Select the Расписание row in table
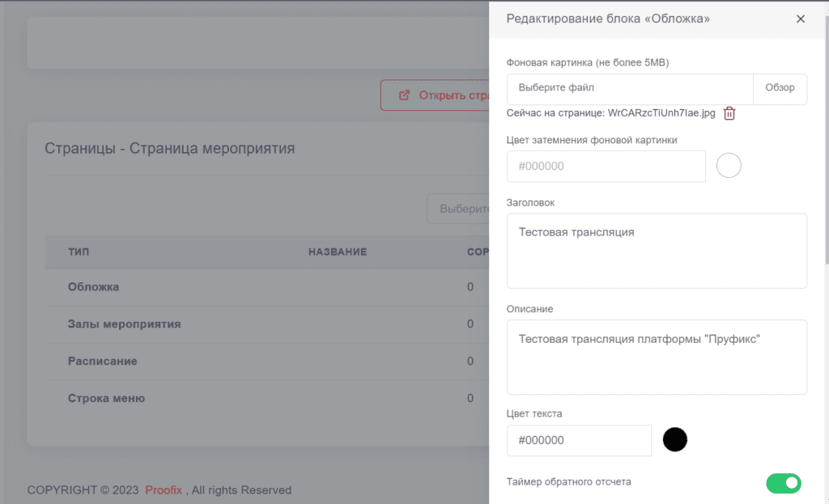The image size is (829, 504). pos(103,362)
